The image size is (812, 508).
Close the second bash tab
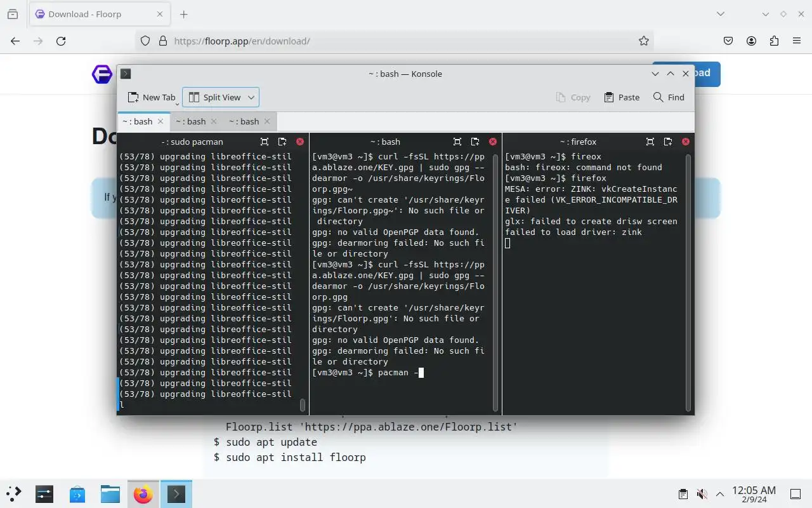214,121
